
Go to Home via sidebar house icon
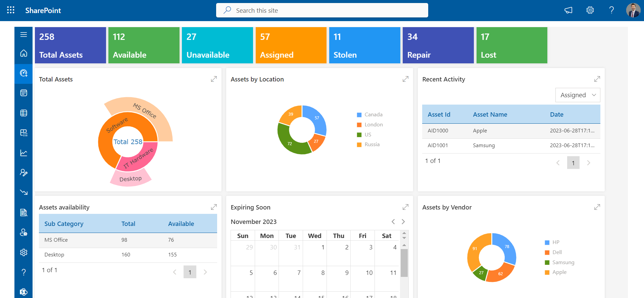(23, 53)
